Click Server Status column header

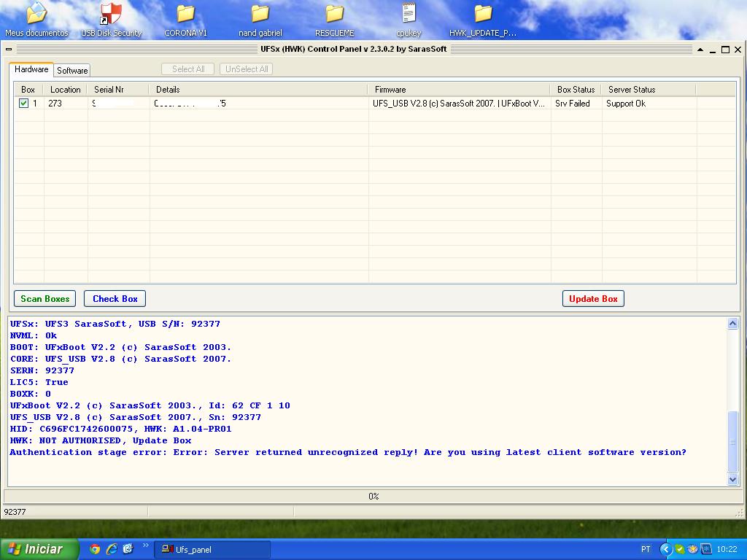649,90
